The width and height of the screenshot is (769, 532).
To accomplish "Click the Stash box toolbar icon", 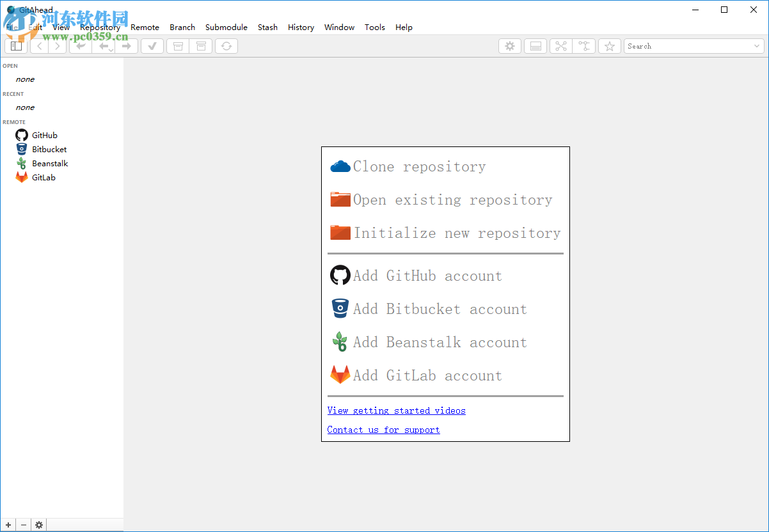I will tap(178, 46).
